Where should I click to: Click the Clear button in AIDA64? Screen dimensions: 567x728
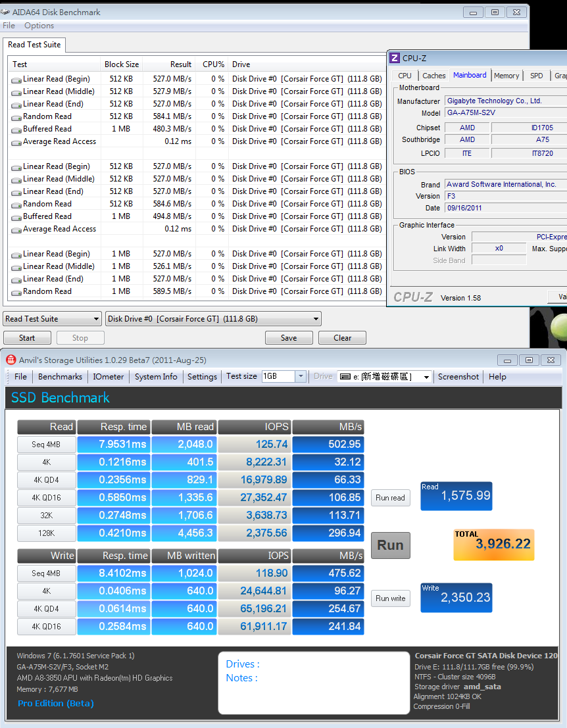click(x=342, y=338)
